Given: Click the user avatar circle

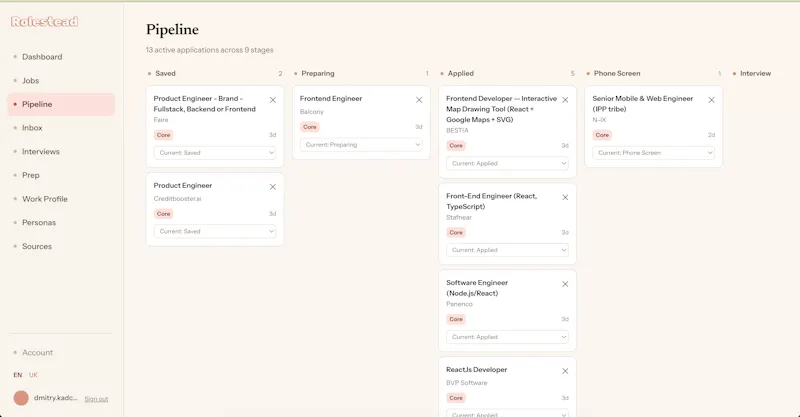Looking at the screenshot, I should (x=21, y=398).
